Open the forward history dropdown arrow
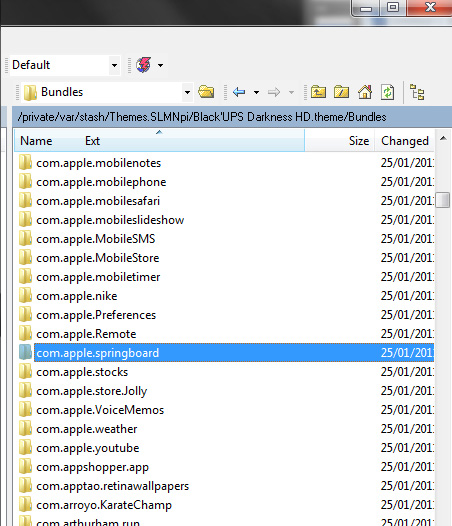The height and width of the screenshot is (526, 452). tap(291, 92)
